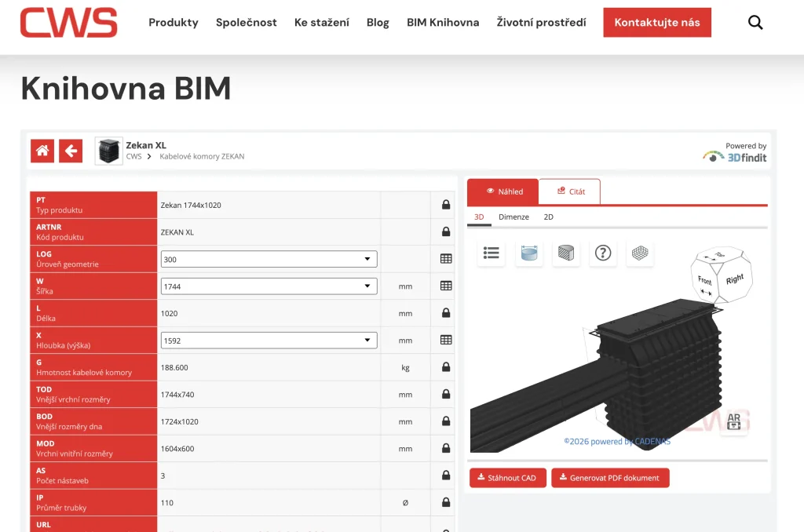Open Ke stažení menu
804x532 pixels.
(321, 23)
